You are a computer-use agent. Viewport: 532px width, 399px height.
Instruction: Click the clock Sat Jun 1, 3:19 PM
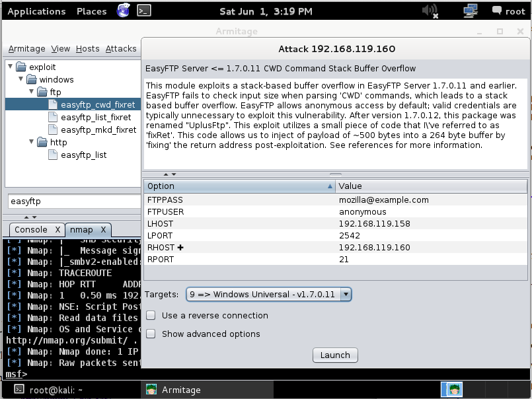pyautogui.click(x=266, y=11)
